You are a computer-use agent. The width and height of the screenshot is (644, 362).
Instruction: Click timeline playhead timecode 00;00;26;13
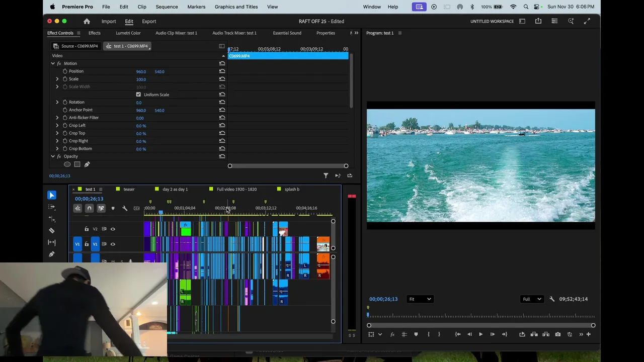click(89, 199)
